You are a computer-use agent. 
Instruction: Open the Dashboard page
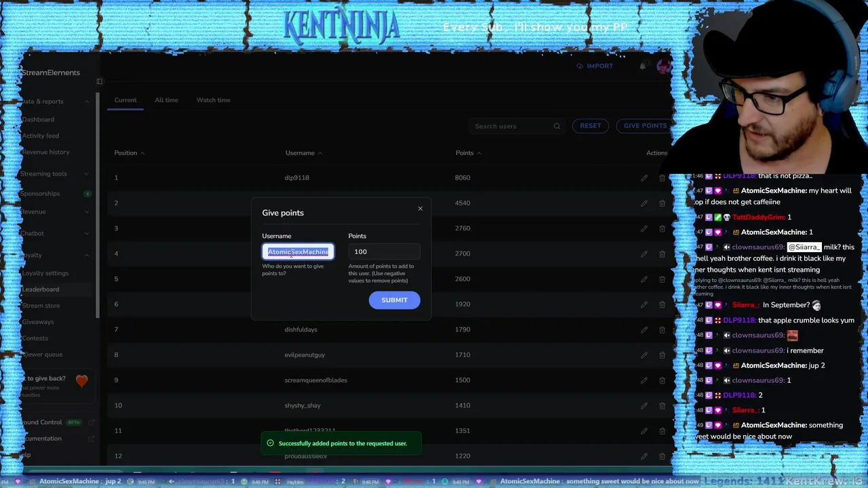click(x=38, y=120)
